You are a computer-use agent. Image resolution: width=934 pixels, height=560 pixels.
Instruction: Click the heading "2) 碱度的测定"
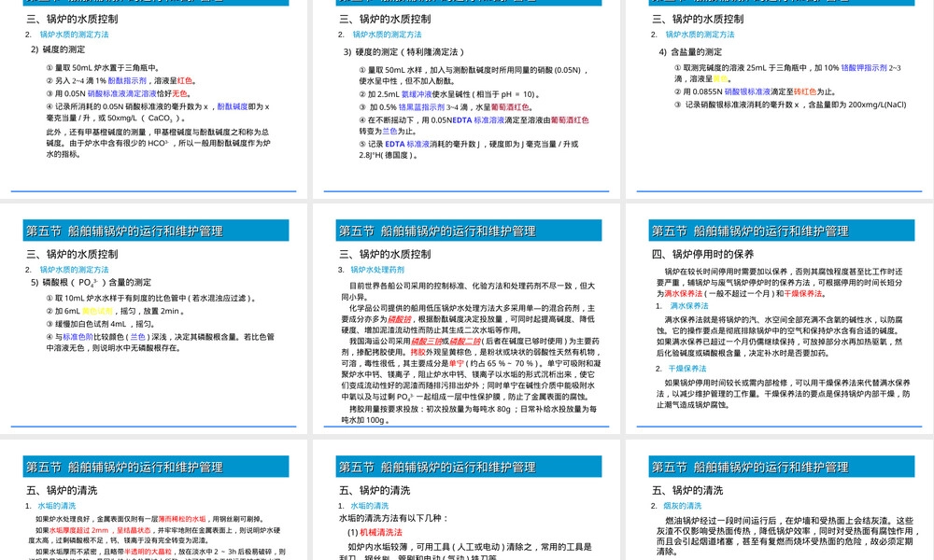click(x=58, y=49)
